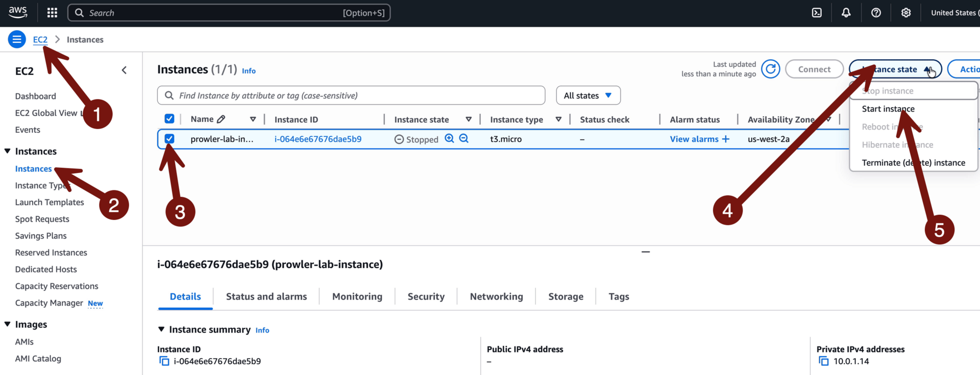
Task: Collapse the Instance summary section
Action: pos(161,330)
